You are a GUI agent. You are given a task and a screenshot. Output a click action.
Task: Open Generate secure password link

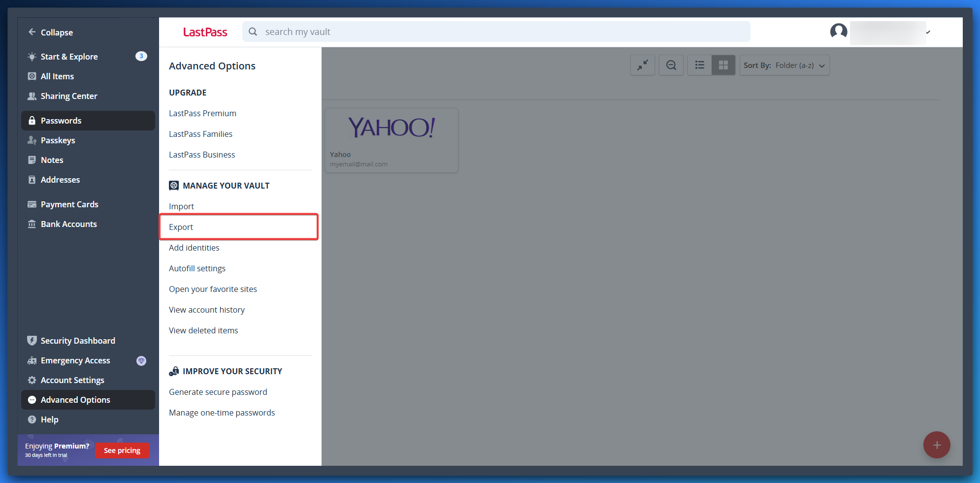[218, 392]
